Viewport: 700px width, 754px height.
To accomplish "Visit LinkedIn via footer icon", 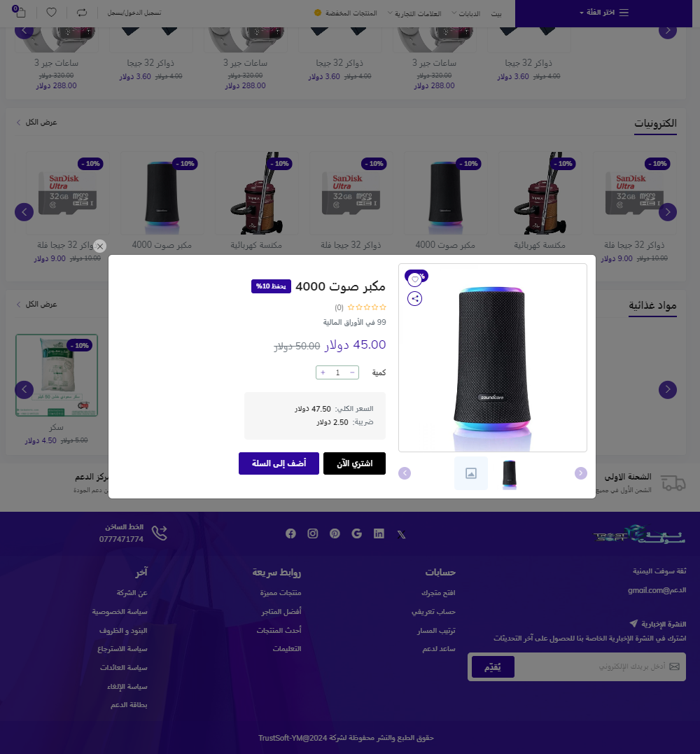I will pyautogui.click(x=379, y=533).
